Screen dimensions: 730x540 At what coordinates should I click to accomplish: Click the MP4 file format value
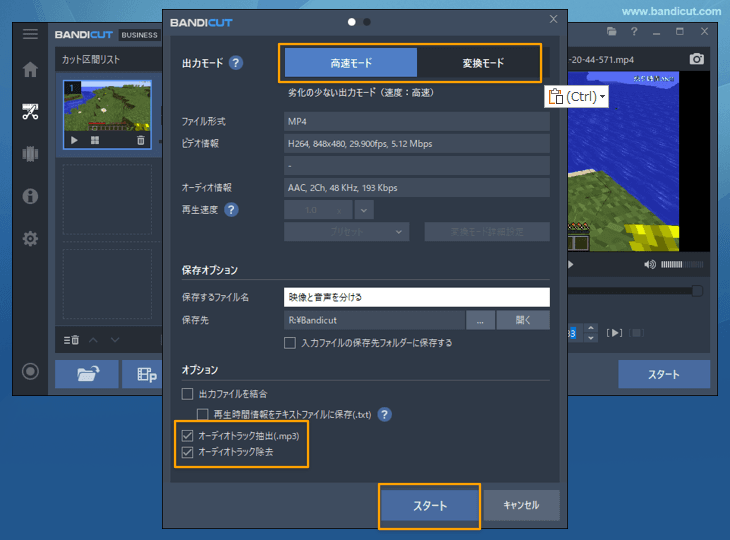(x=417, y=122)
